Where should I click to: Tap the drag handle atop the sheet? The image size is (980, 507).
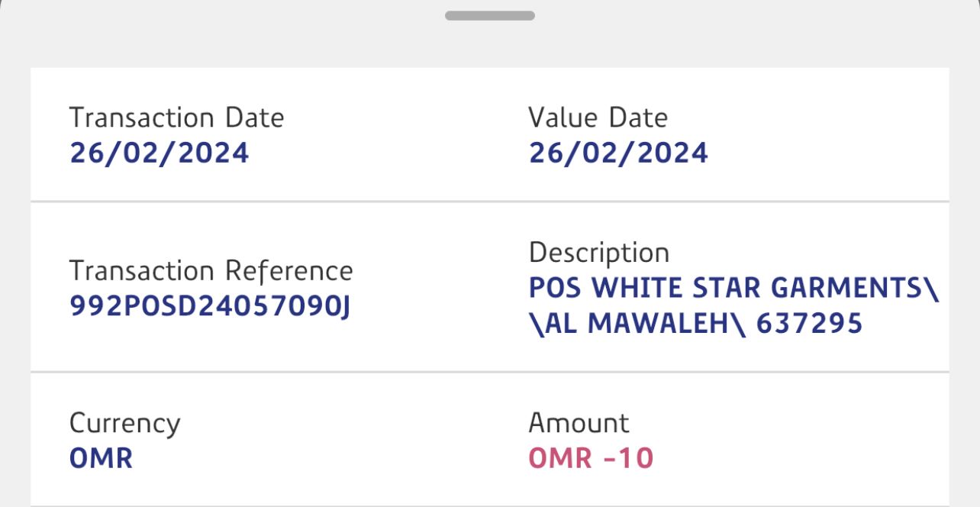coord(489,15)
